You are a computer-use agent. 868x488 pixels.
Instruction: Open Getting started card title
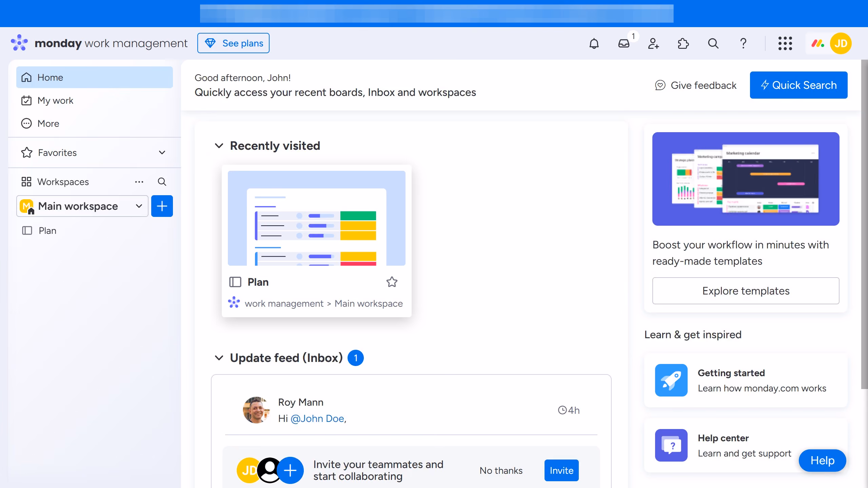(731, 373)
